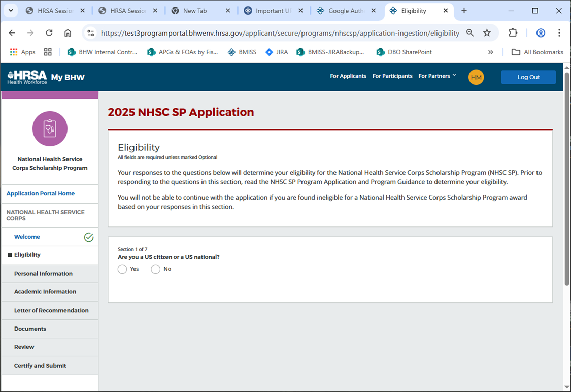Screen dimensions: 571x392
Task: Click the browser address bar URL
Action: tap(279, 33)
